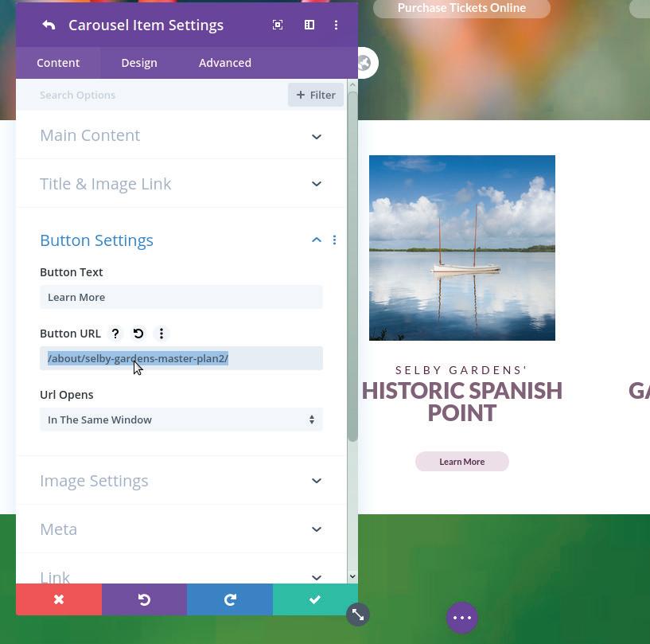Expand Title & Image Link section
650x644 pixels.
pyautogui.click(x=181, y=184)
